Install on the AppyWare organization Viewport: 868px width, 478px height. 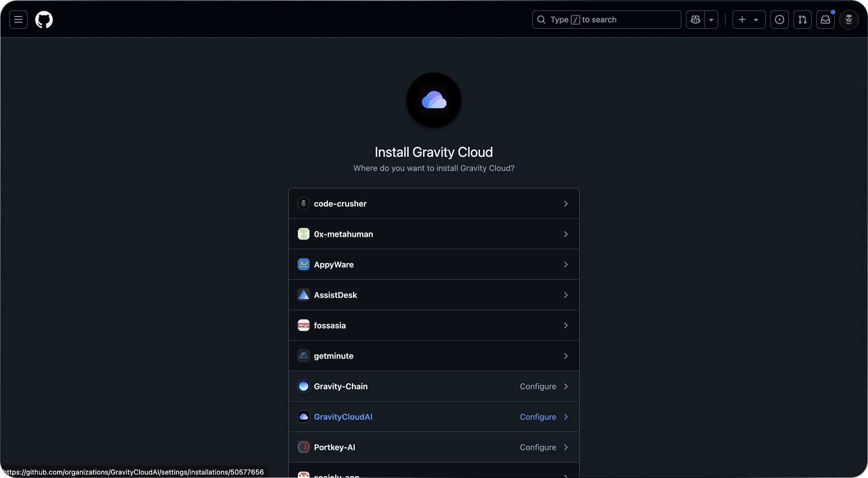click(x=434, y=264)
